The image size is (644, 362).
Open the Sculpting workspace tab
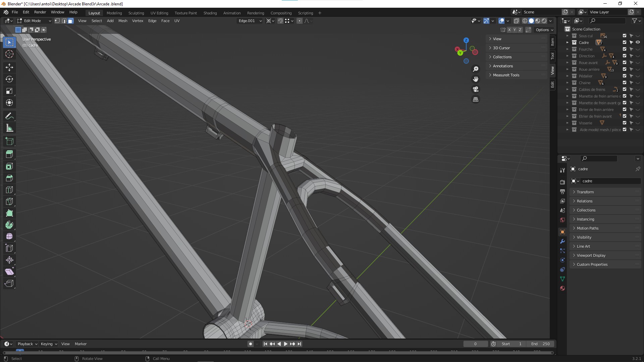tap(136, 13)
